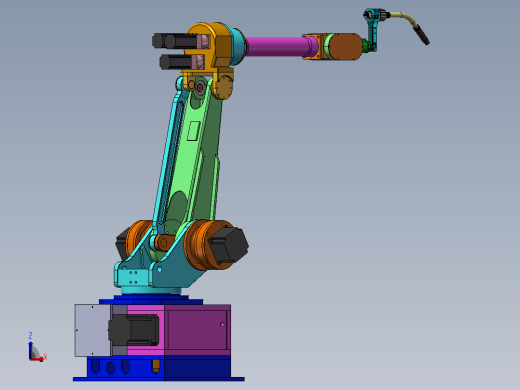
Task: Select the yellow curved torch neck
Action: click(x=405, y=18)
